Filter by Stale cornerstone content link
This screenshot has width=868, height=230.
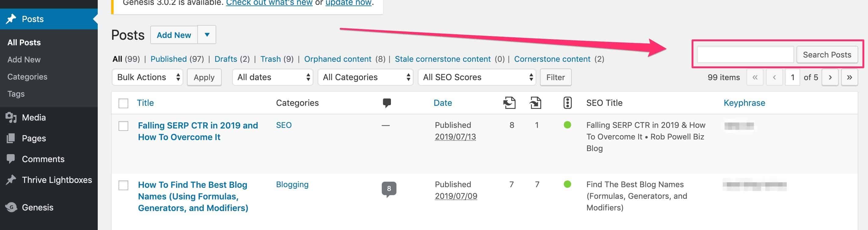[443, 59]
